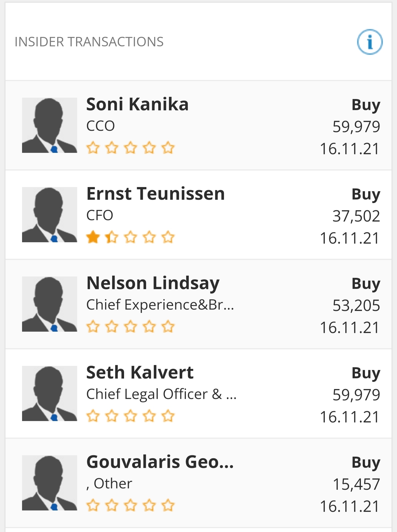This screenshot has height=532, width=397.
Task: Click Seth Kalvert's star rating row
Action: tap(130, 416)
